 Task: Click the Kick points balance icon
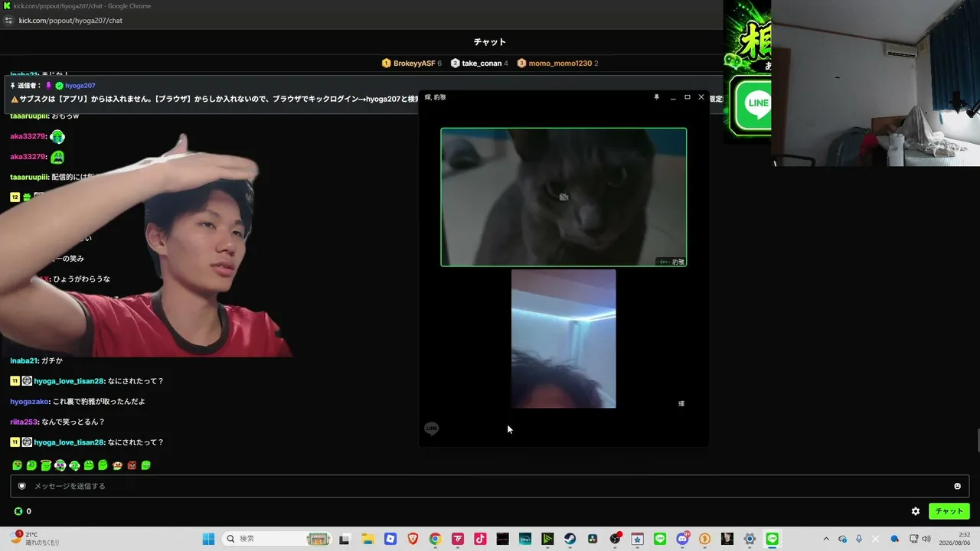(x=18, y=511)
